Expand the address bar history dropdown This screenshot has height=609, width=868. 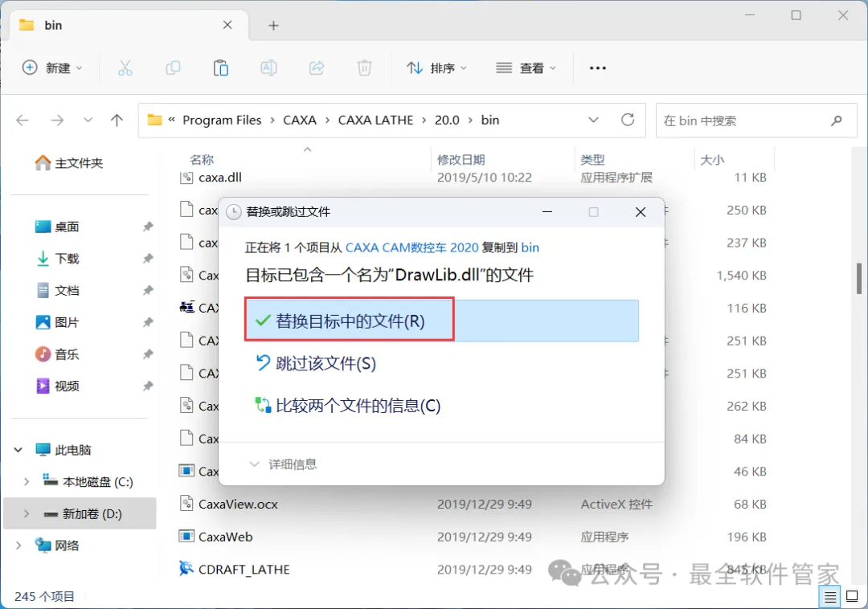pos(593,121)
